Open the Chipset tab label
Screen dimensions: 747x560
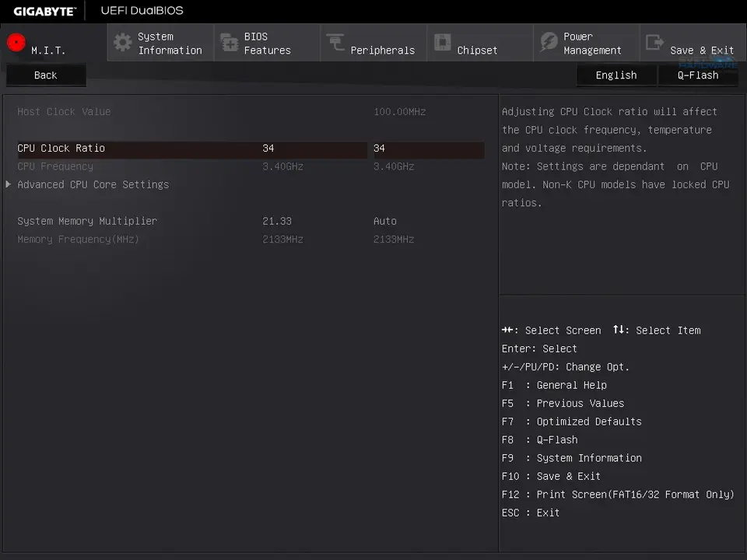tap(477, 51)
